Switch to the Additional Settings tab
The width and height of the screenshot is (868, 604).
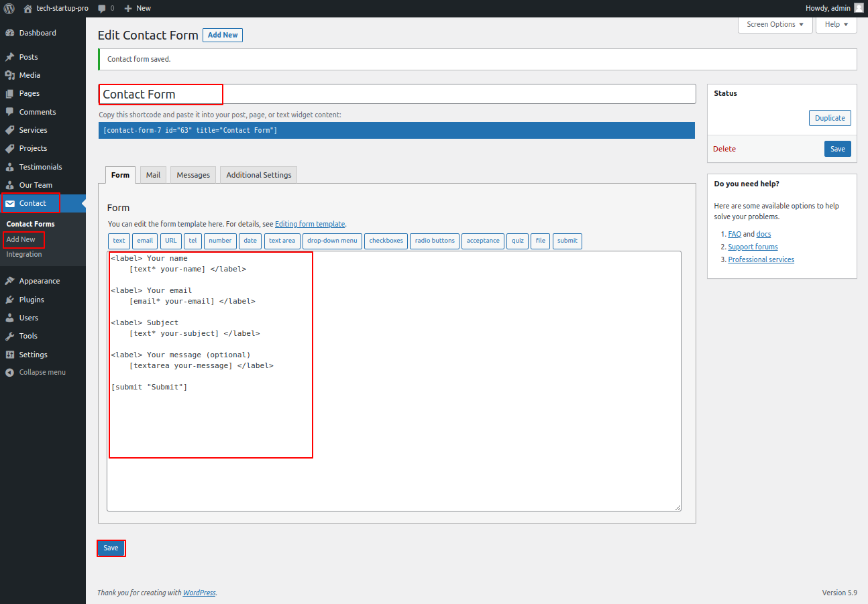pyautogui.click(x=258, y=175)
